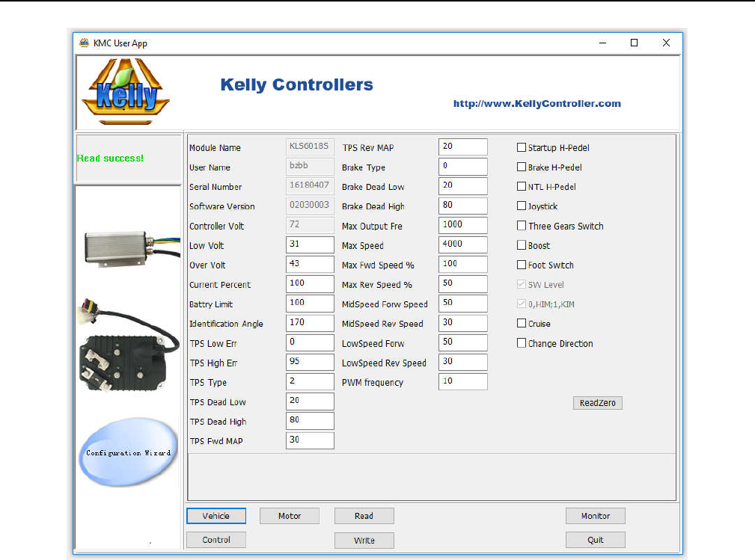Viewport: 755px width, 560px height.
Task: Click the MidSpeed Rev Speed field
Action: tap(462, 323)
